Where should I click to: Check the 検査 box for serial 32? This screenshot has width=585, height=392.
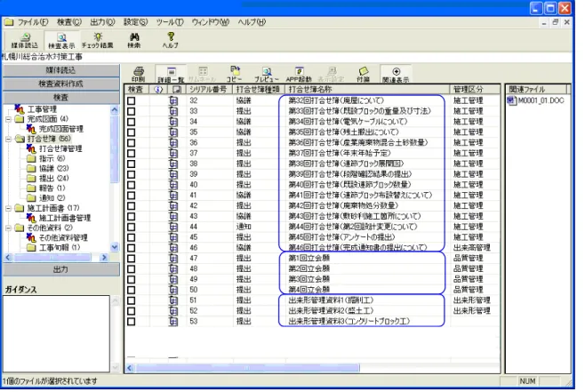(x=132, y=100)
